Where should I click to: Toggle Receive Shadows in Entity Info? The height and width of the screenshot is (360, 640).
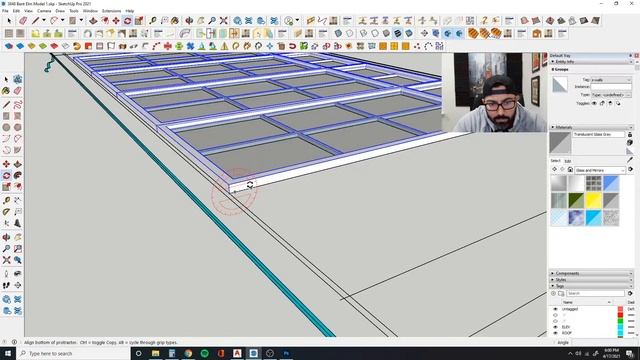(610, 104)
